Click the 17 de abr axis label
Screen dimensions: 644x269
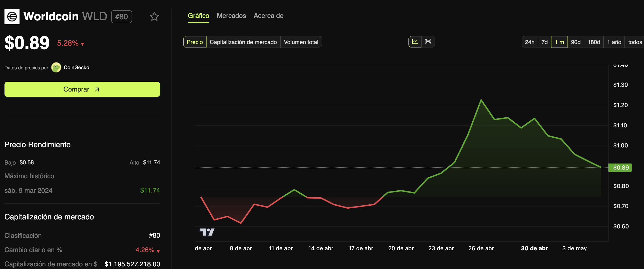pyautogui.click(x=361, y=248)
